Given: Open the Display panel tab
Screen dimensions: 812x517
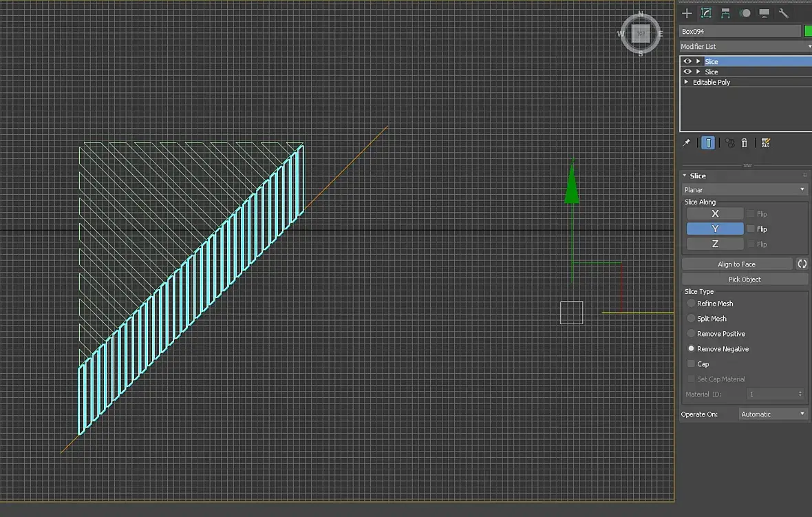Looking at the screenshot, I should (765, 14).
